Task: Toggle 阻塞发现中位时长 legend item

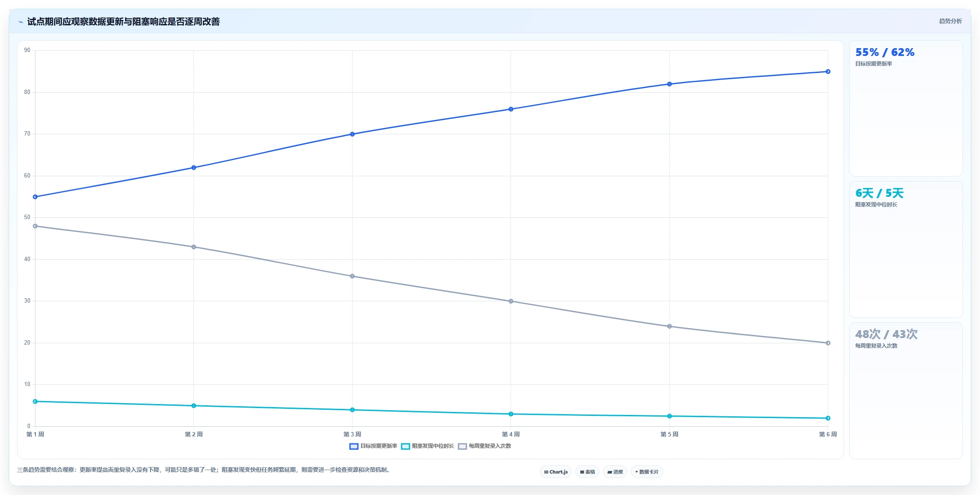Action: [427, 446]
